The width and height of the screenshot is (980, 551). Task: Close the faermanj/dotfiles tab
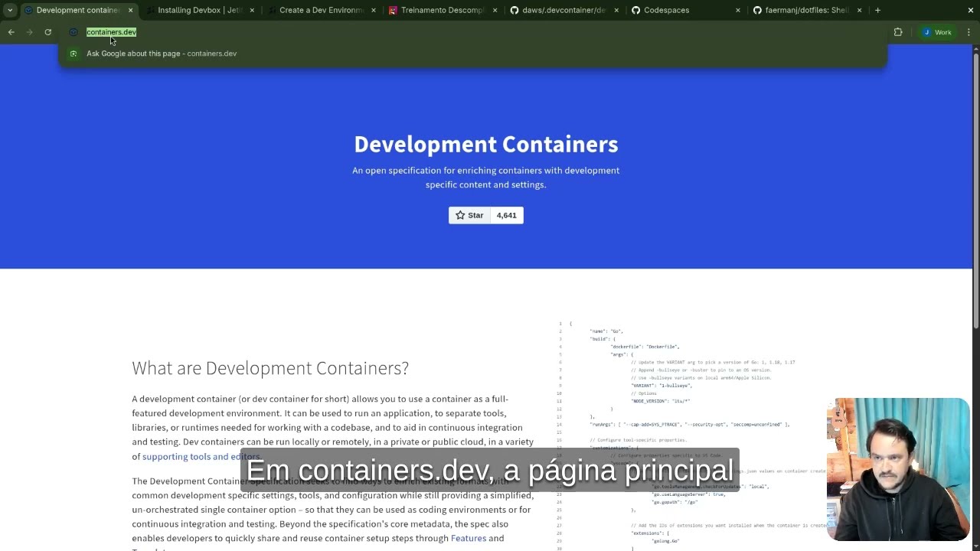coord(859,10)
